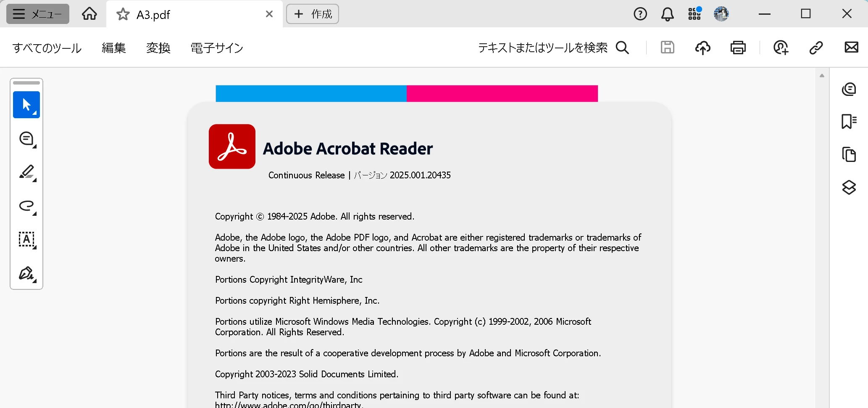The image size is (868, 408).
Task: Click the thirdparty URL link text
Action: (289, 405)
